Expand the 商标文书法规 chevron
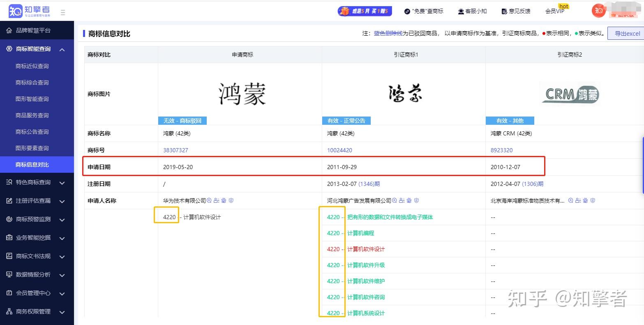Image resolution: width=644 pixels, height=325 pixels. [x=62, y=257]
